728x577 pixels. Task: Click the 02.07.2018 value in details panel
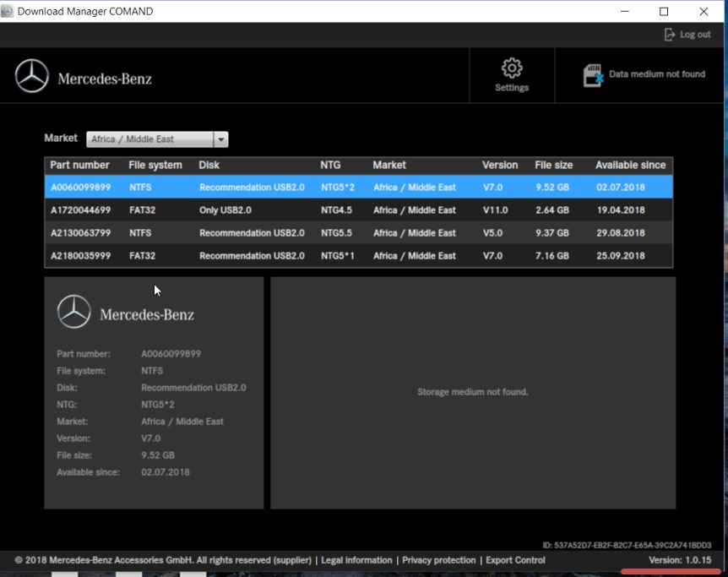(x=166, y=472)
